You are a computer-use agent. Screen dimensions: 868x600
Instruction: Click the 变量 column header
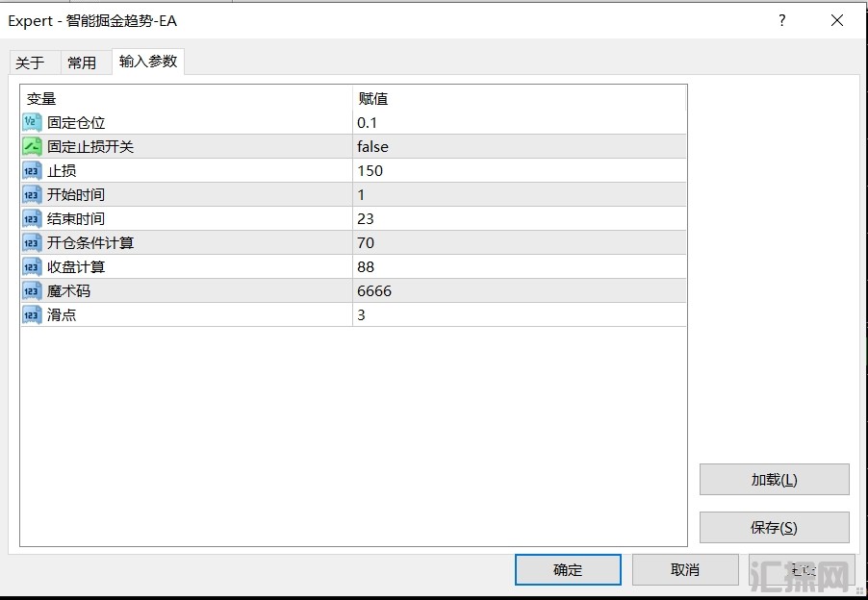pos(187,98)
